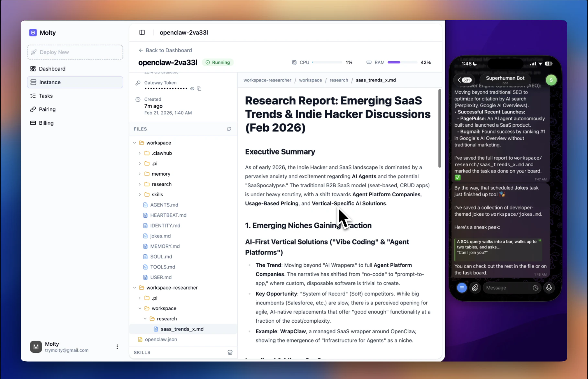
Task: Toggle the sidebar panel icon
Action: (x=142, y=32)
